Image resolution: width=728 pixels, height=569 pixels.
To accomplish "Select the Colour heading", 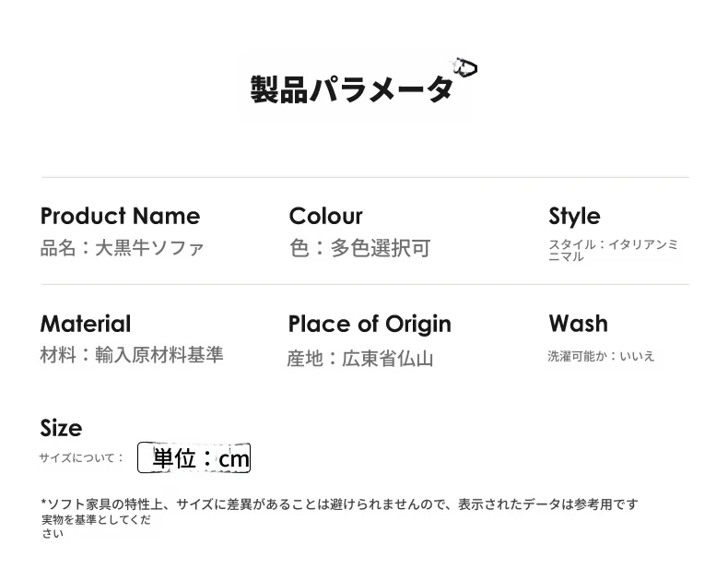I will coord(325,216).
